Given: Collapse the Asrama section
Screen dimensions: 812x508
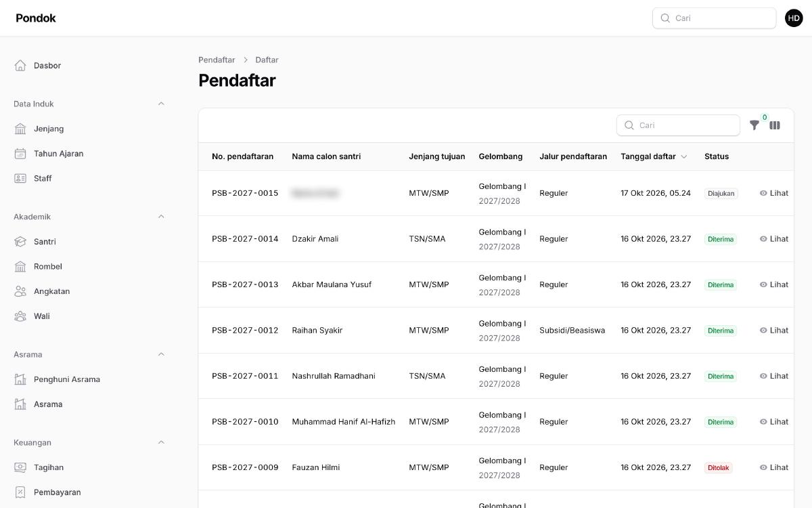Looking at the screenshot, I should click(x=161, y=354).
